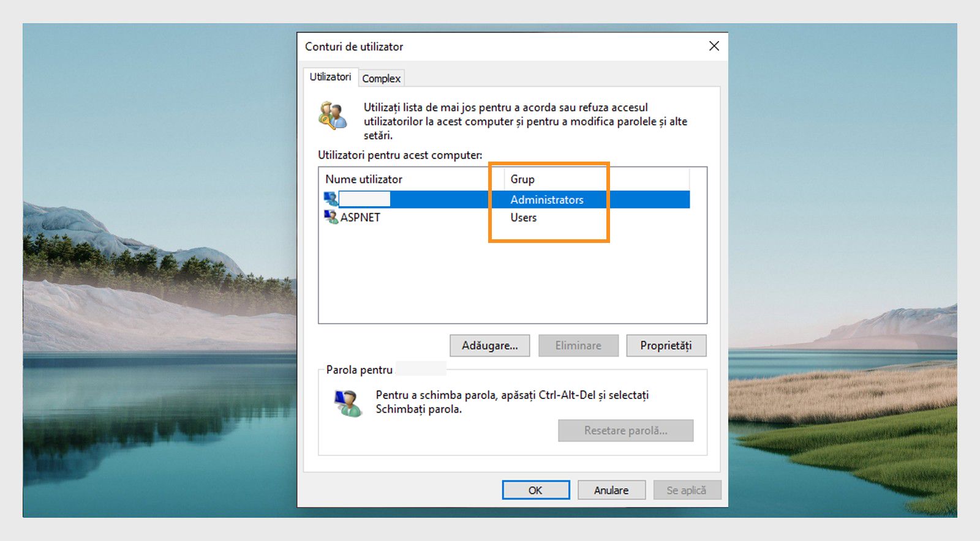Switch to the Utilizatori tab

click(330, 76)
